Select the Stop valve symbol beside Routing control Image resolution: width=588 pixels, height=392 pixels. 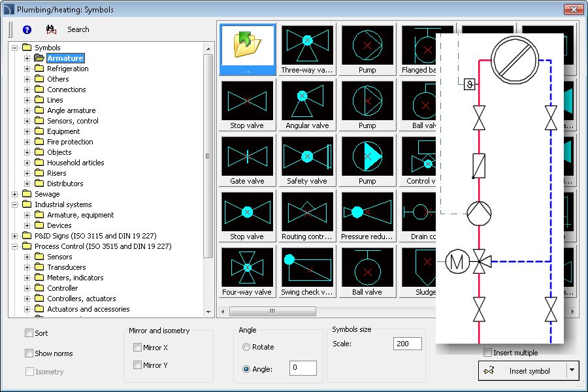click(248, 216)
